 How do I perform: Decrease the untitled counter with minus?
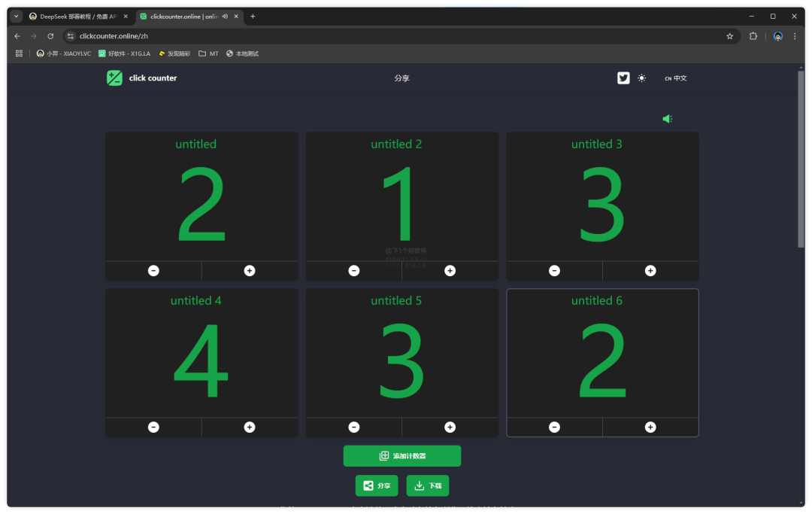(x=153, y=270)
